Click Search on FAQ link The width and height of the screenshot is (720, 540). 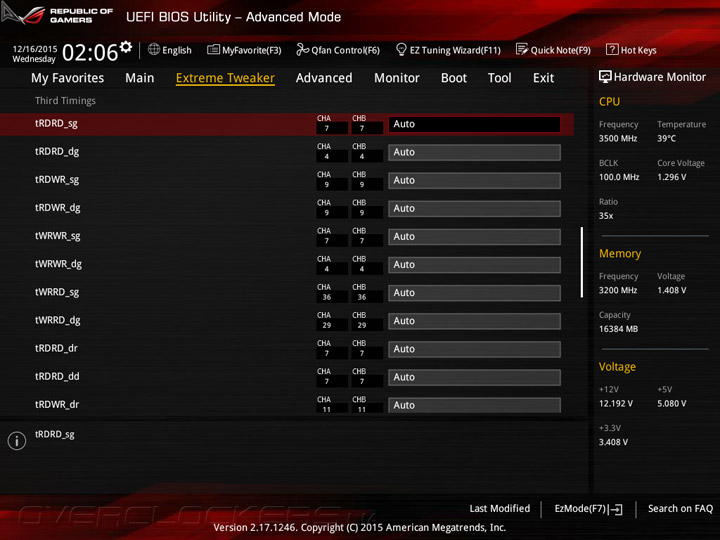[681, 509]
